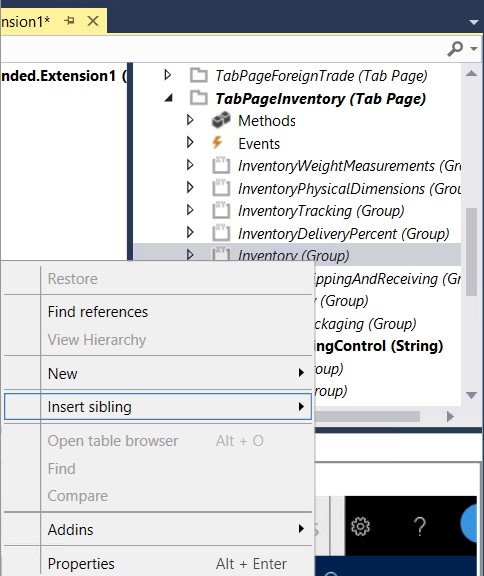This screenshot has height=576, width=484.
Task: Click the InventoryTracking group icon
Action: point(221,210)
